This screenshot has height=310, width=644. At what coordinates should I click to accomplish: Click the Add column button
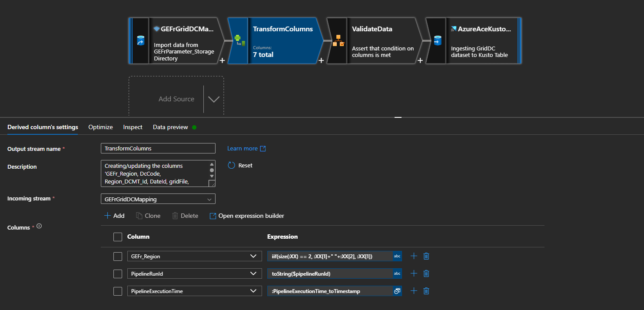pyautogui.click(x=114, y=216)
